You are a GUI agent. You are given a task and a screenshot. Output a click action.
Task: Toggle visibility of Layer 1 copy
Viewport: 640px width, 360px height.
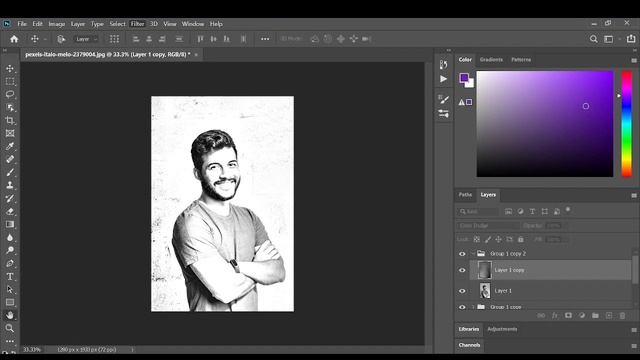[x=462, y=270]
